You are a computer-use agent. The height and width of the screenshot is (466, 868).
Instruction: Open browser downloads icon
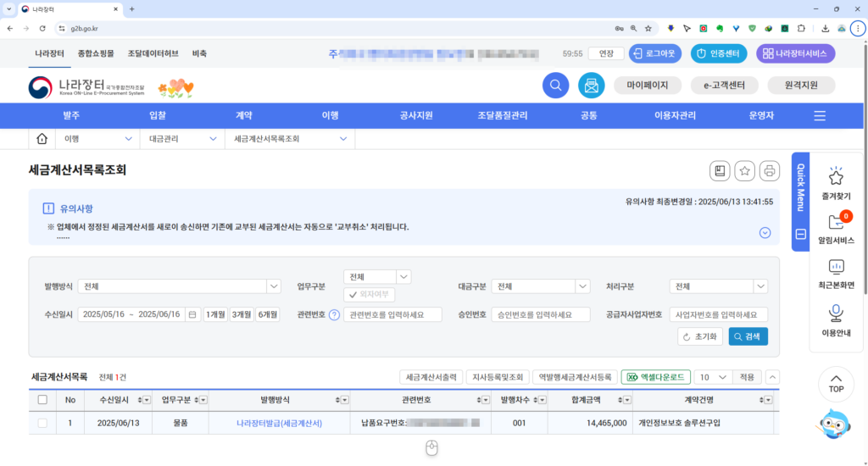pos(825,28)
